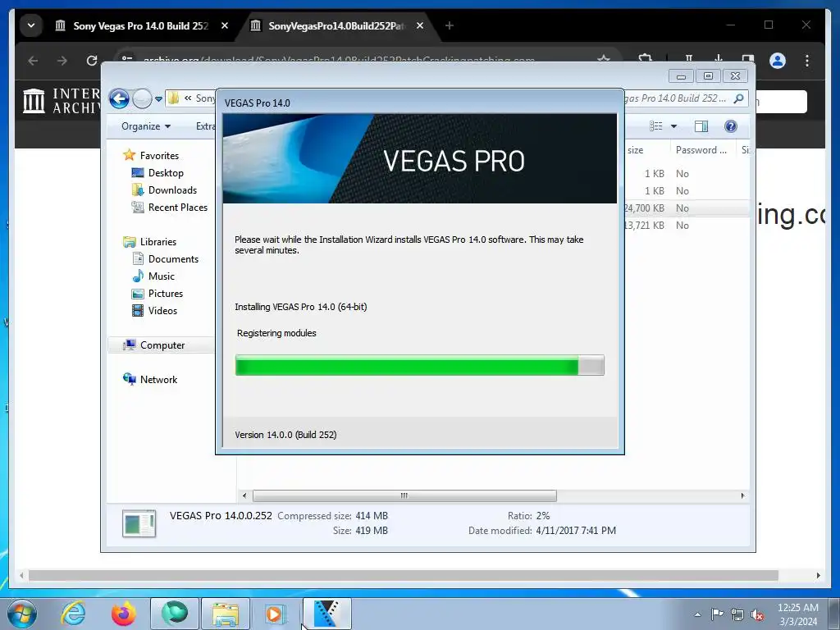The image size is (840, 630).
Task: Open VEGAS Pro installer taskbar button
Action: tap(326, 614)
